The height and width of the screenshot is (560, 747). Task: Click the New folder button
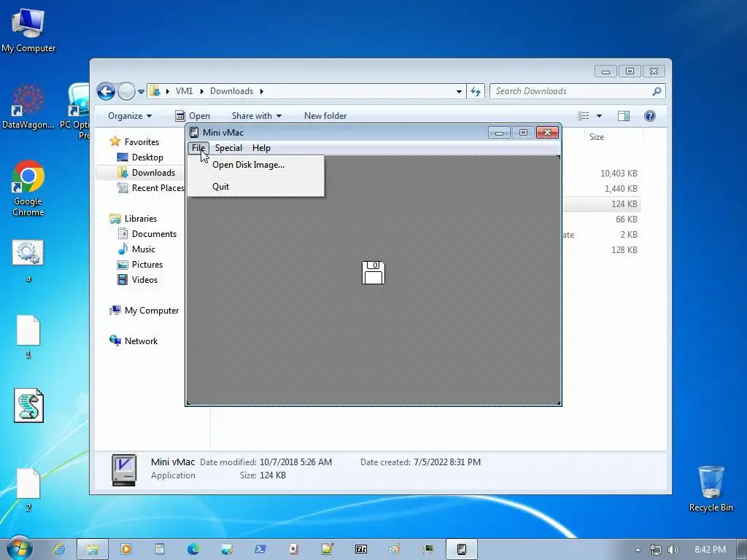[325, 116]
